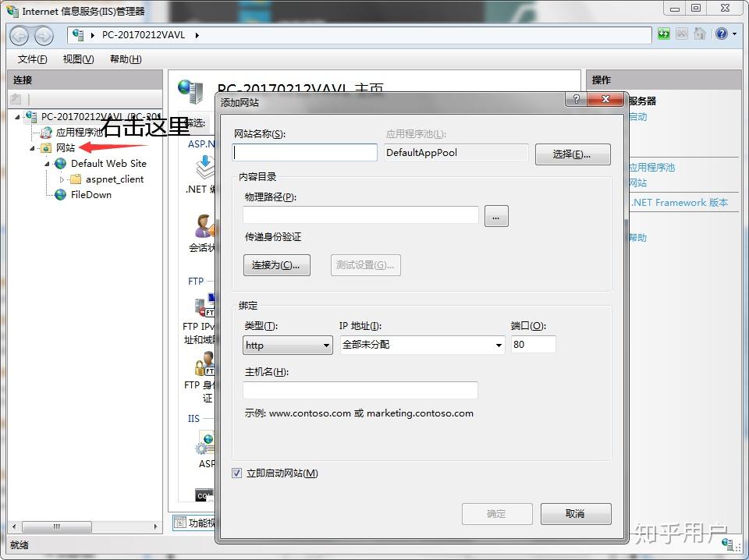Open the 类型 http dropdown

[288, 345]
